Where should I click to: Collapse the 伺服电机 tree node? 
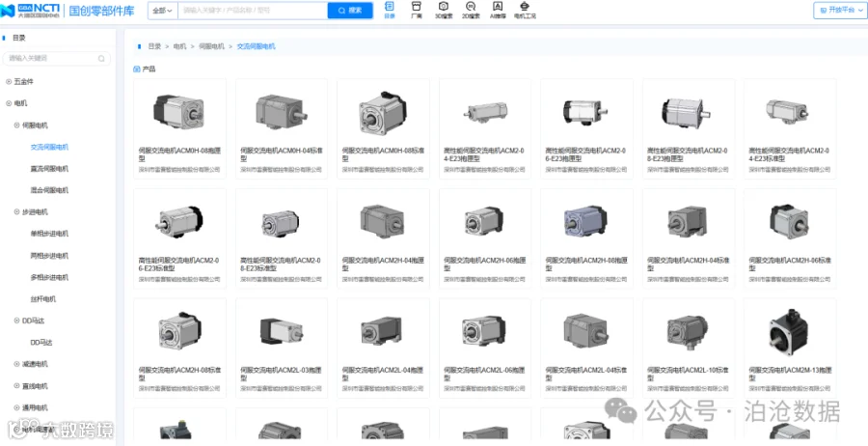(16, 125)
